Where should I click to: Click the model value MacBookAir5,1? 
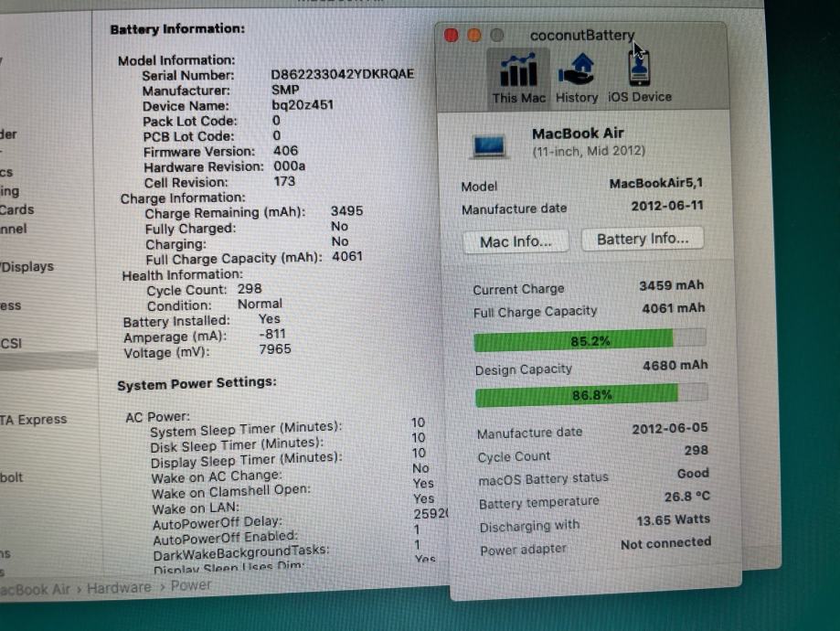pyautogui.click(x=655, y=183)
